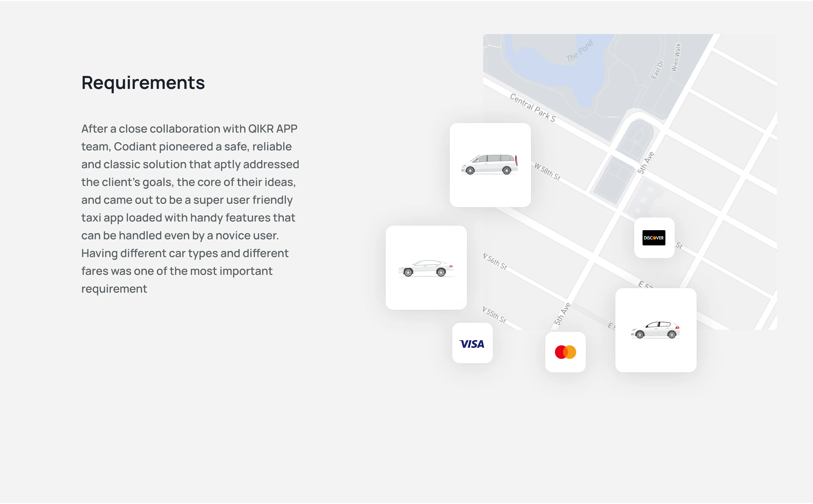Click the Wien Walk map label
The width and height of the screenshot is (813, 504).
[676, 57]
